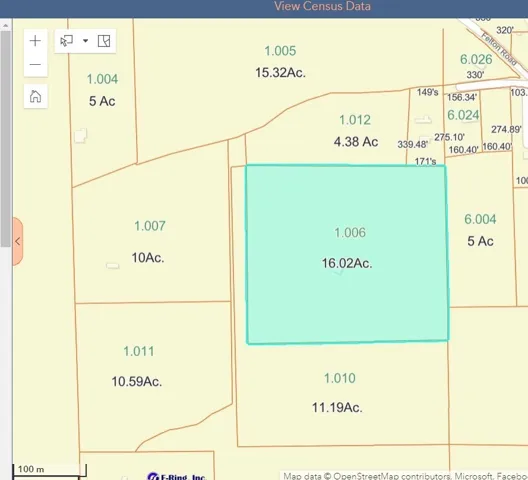Select parcel labeled 6.024
The width and height of the screenshot is (528, 480).
coord(463,115)
